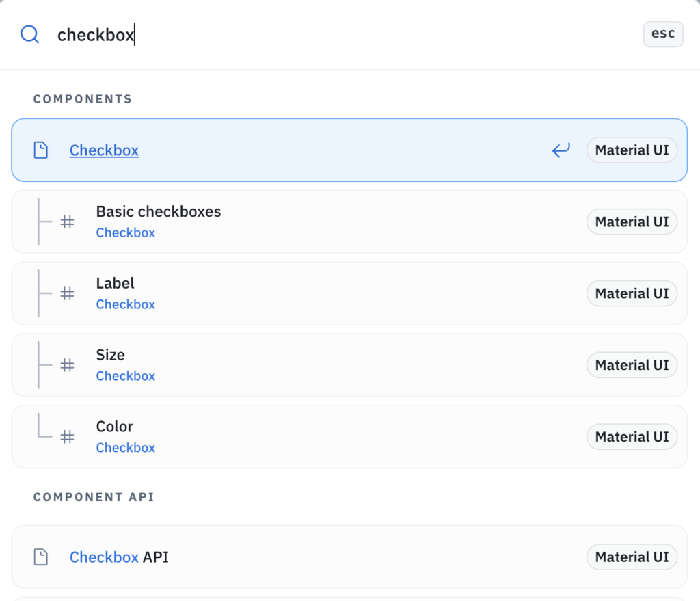This screenshot has width=700, height=601.
Task: Open the Checkbox API link
Action: [104, 557]
